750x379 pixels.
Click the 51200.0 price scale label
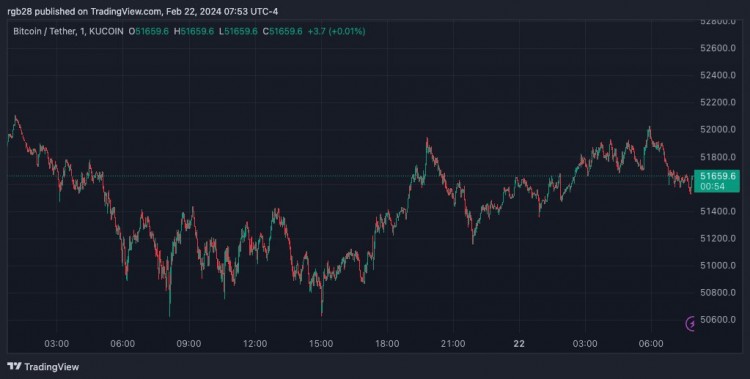717,238
